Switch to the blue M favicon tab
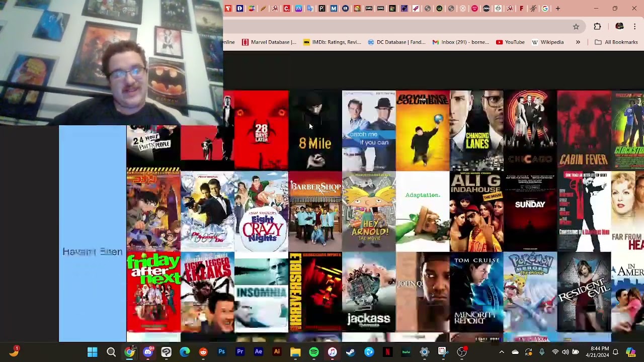Screen dimensions: 644x362 click(334, 9)
